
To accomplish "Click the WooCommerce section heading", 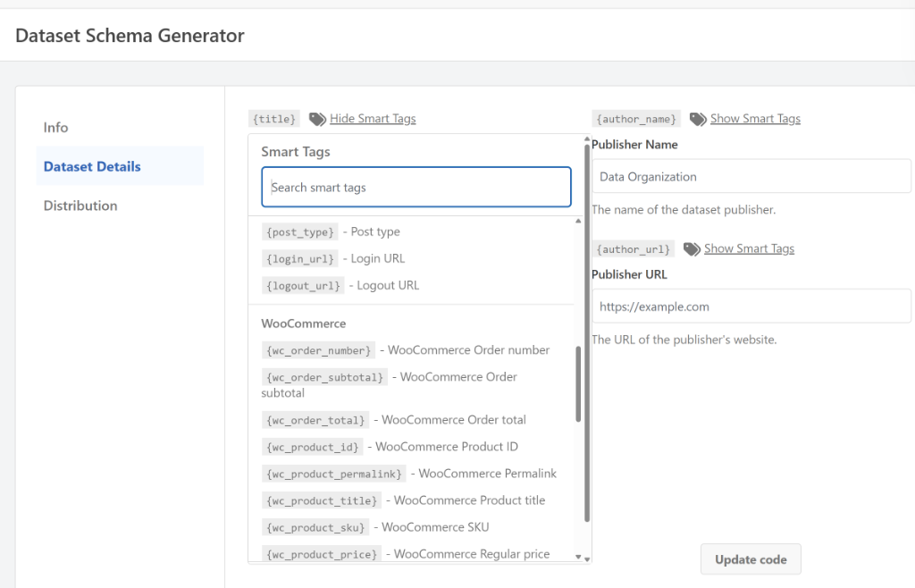I will click(304, 323).
